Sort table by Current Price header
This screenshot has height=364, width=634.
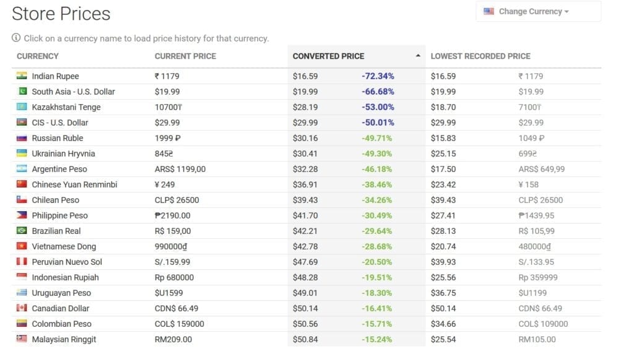tap(185, 56)
